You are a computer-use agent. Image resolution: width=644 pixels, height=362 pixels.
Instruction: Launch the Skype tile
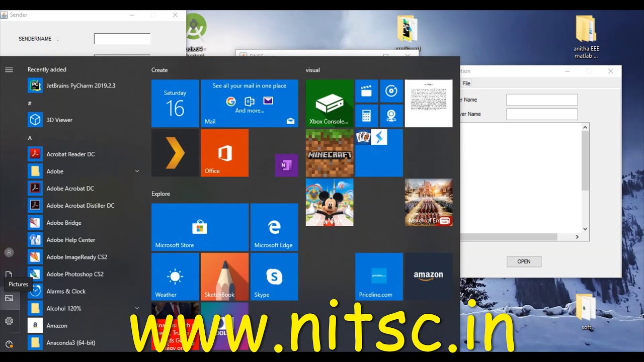click(x=274, y=277)
